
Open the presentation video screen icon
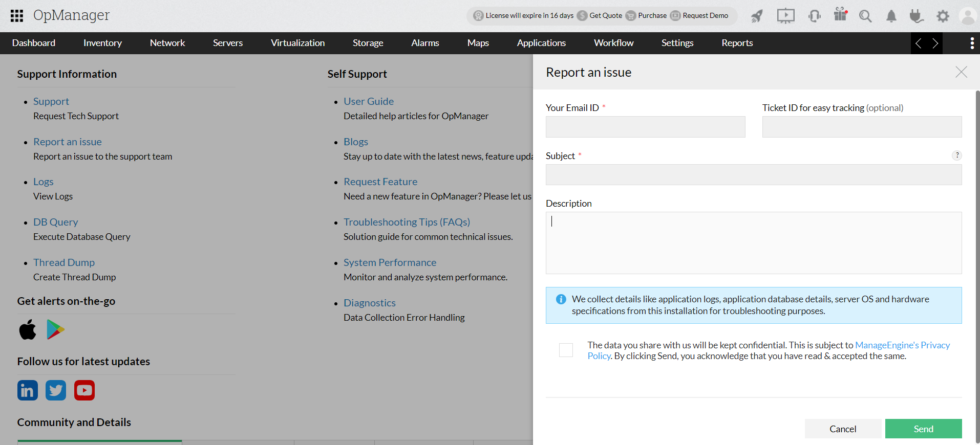pos(785,16)
